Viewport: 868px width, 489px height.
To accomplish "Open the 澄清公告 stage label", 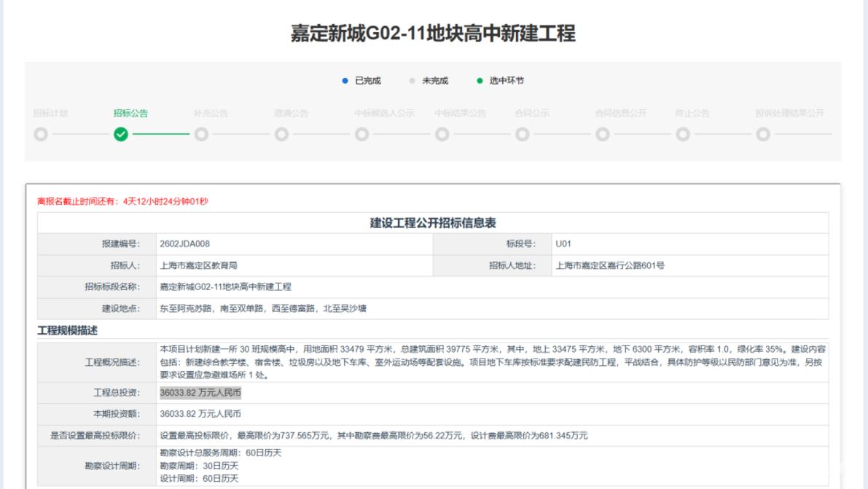I will pos(292,113).
